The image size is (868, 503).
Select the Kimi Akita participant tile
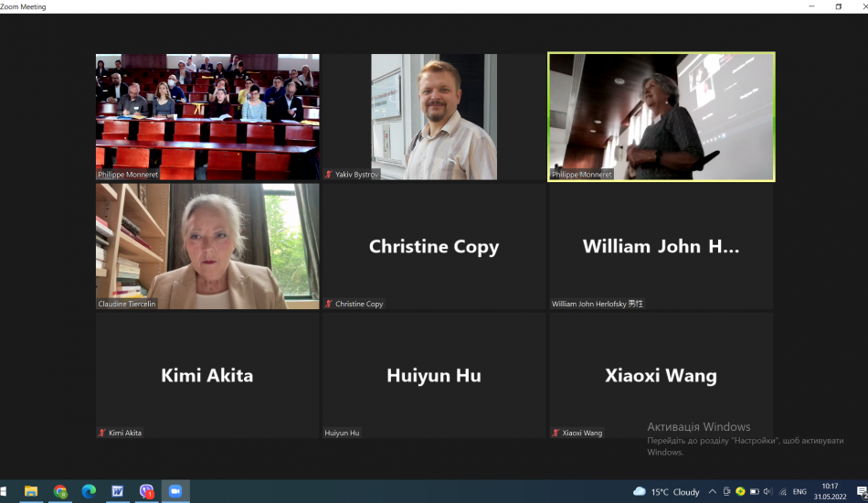207,375
